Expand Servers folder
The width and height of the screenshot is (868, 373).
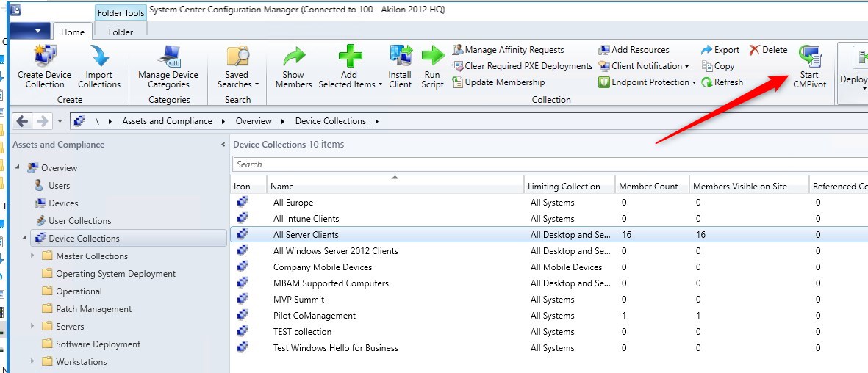tap(32, 327)
